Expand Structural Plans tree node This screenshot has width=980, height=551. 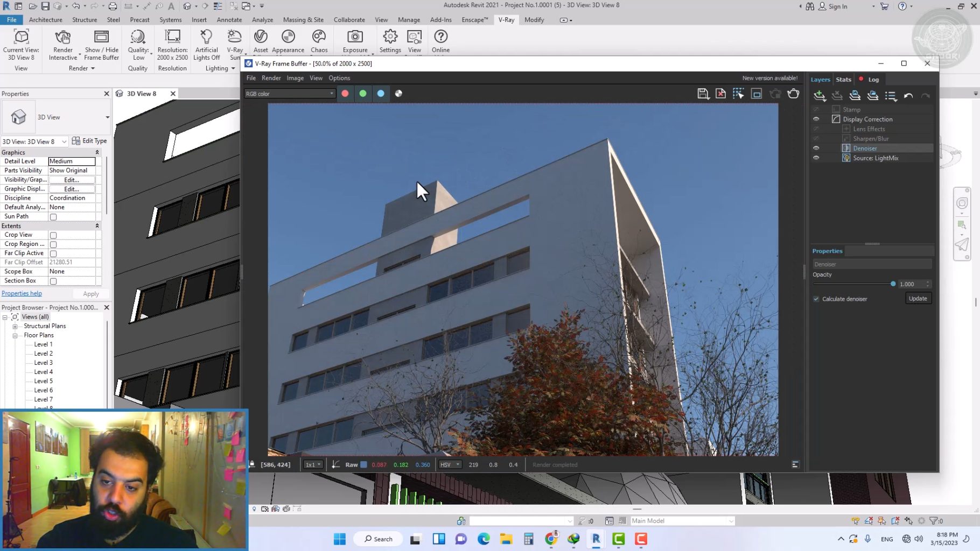coord(15,326)
